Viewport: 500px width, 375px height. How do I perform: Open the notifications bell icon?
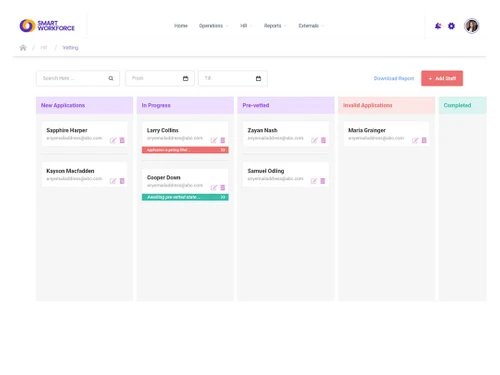[x=438, y=26]
